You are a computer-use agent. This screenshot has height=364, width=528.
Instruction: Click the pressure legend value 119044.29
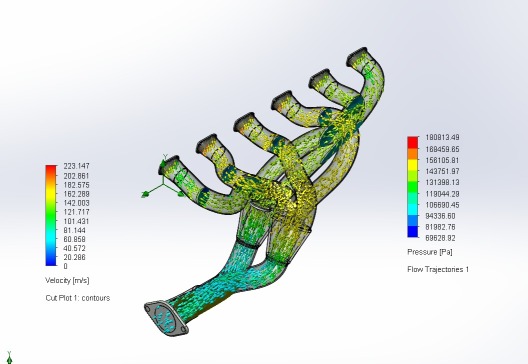point(442,194)
